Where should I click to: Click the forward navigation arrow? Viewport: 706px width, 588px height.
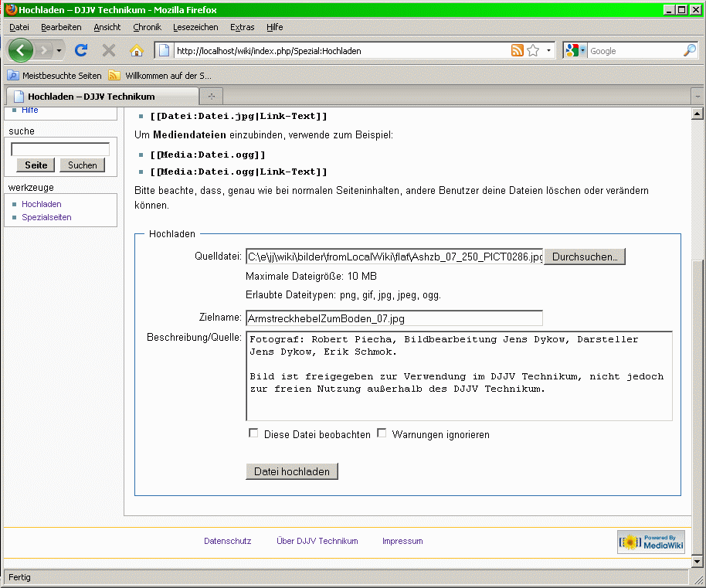44,50
